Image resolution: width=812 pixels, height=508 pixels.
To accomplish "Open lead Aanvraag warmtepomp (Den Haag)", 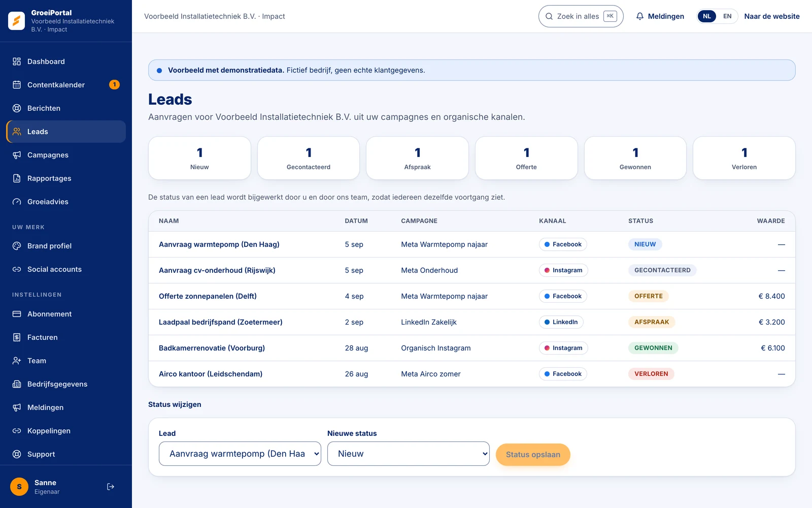I will pos(219,244).
